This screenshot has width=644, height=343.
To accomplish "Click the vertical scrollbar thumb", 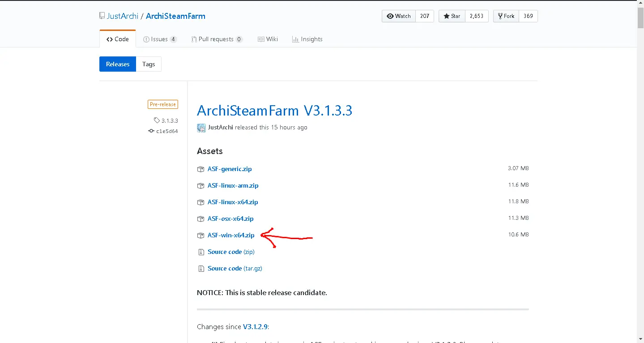I will point(640,18).
